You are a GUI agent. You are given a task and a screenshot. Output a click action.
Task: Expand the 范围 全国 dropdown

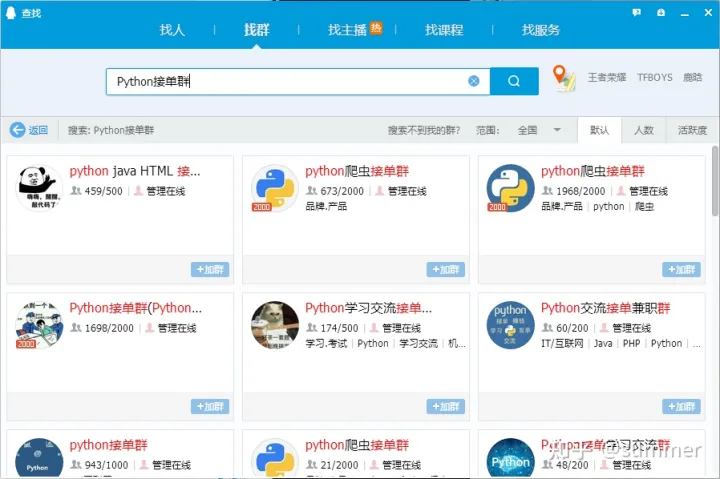tap(539, 130)
